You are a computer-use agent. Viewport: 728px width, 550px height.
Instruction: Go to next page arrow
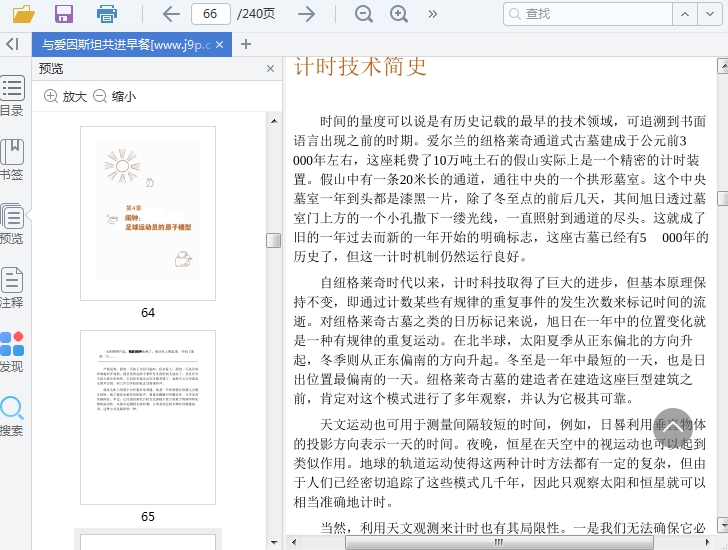click(x=306, y=14)
